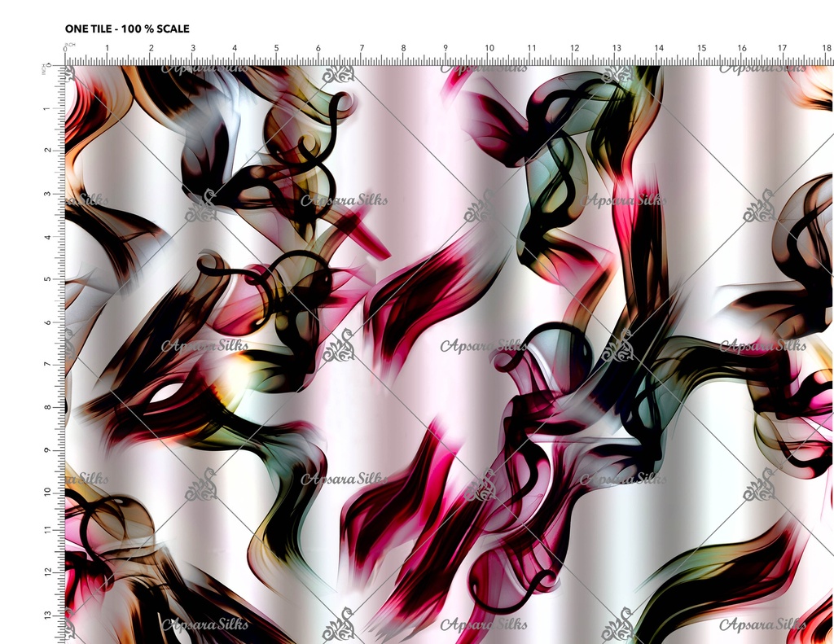
Task: Click the "ONE TILE - 100 % SCALE" heading
Action: [x=127, y=28]
